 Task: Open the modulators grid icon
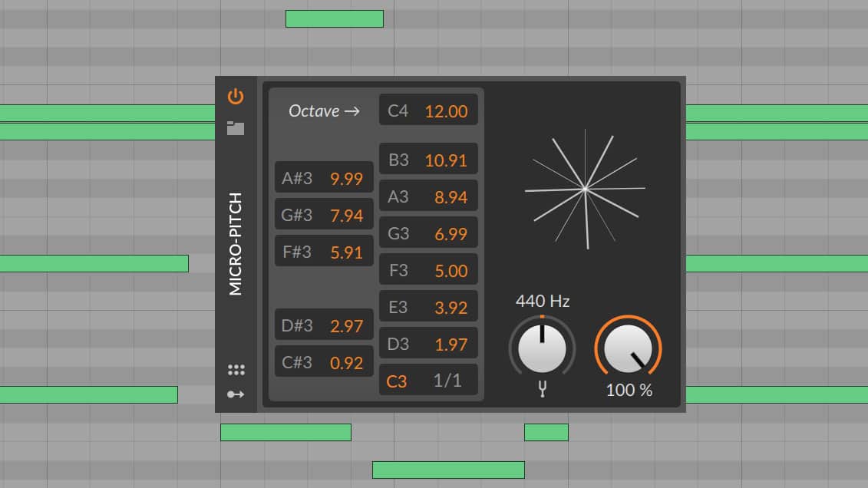236,370
